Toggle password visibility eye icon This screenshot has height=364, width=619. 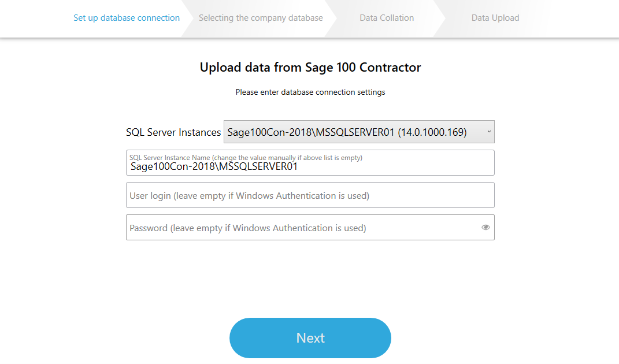click(x=485, y=228)
